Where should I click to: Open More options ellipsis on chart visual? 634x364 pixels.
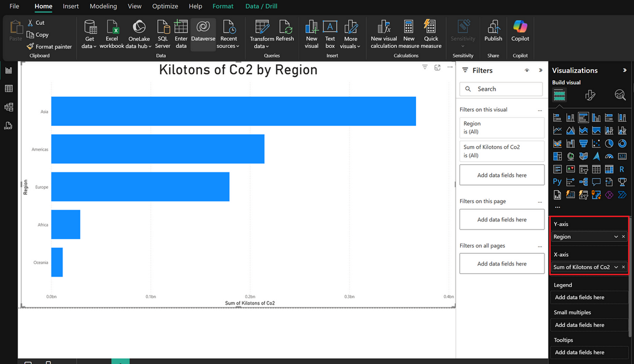pos(449,67)
